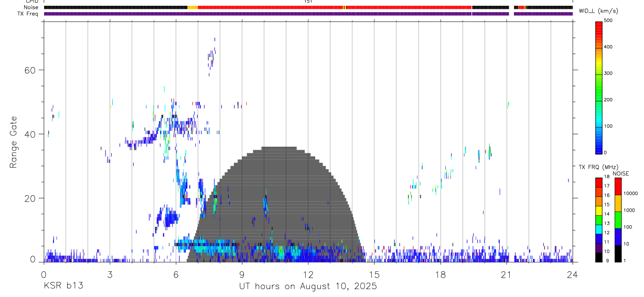Image resolution: width=644 pixels, height=297 pixels.
Task: Click the "18" tick on UT hours axis
Action: click(x=440, y=274)
